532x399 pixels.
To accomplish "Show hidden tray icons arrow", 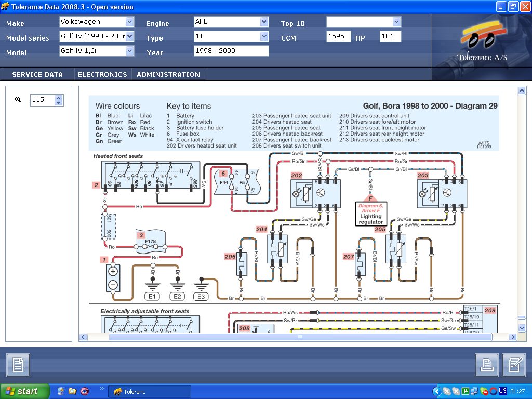I will pos(436,391).
